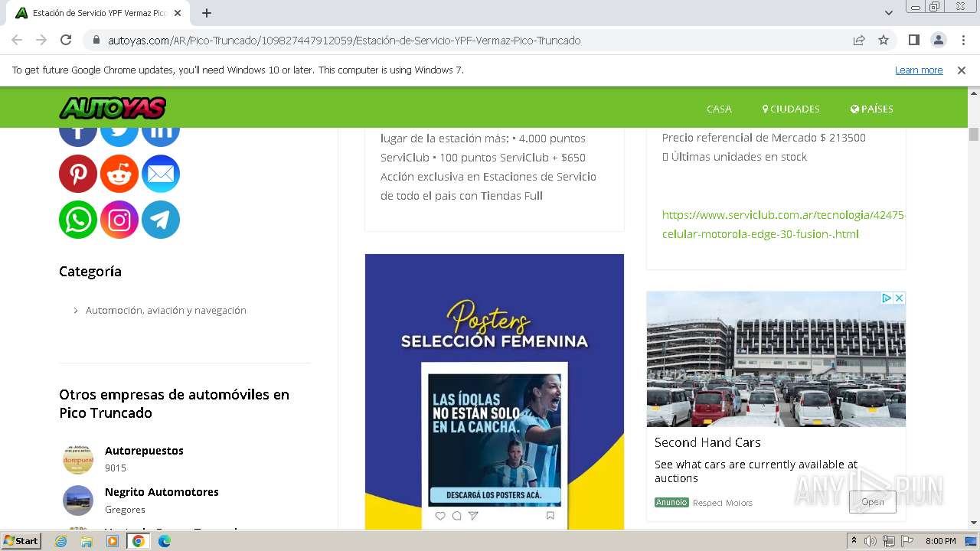The width and height of the screenshot is (980, 551).
Task: Click the Negrito Automotores thumbnail image
Action: (78, 500)
